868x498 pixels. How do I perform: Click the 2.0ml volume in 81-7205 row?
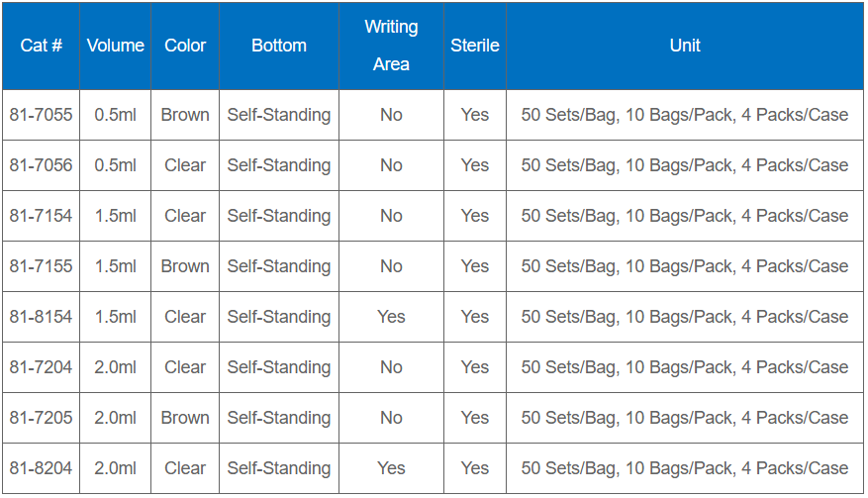(x=116, y=418)
